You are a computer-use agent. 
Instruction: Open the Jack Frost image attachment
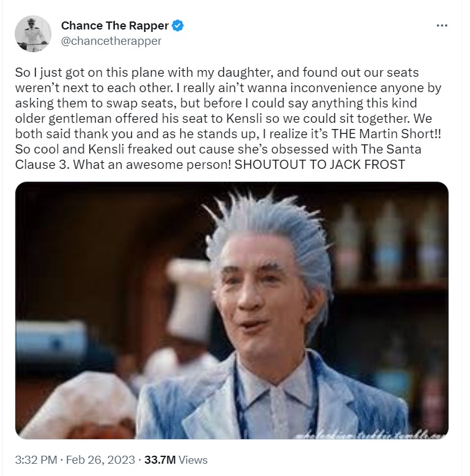tap(232, 310)
